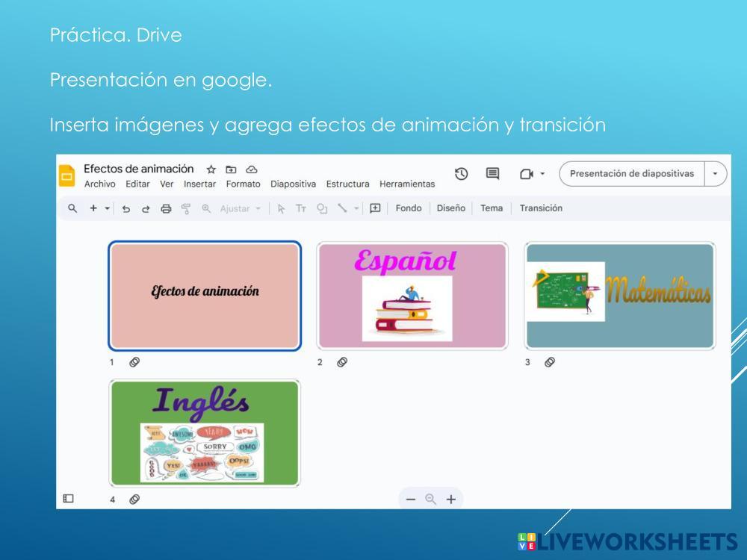Click the redo arrow icon

pos(146,209)
